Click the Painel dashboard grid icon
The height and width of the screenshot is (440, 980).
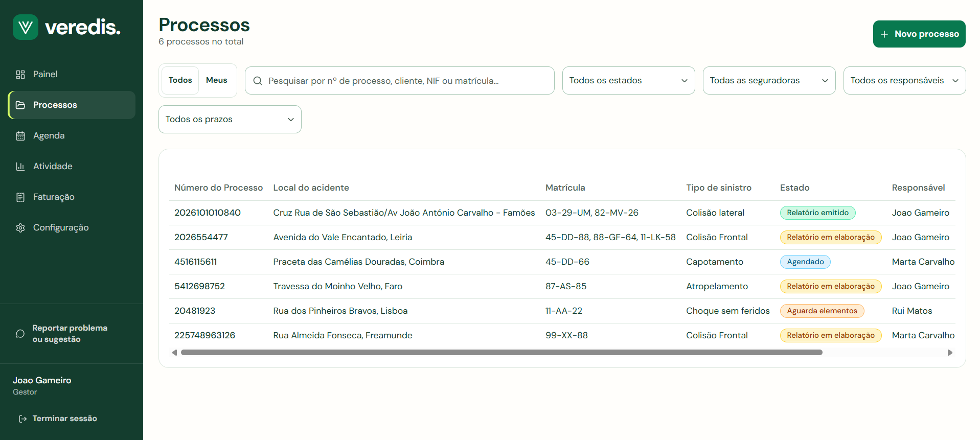click(20, 75)
